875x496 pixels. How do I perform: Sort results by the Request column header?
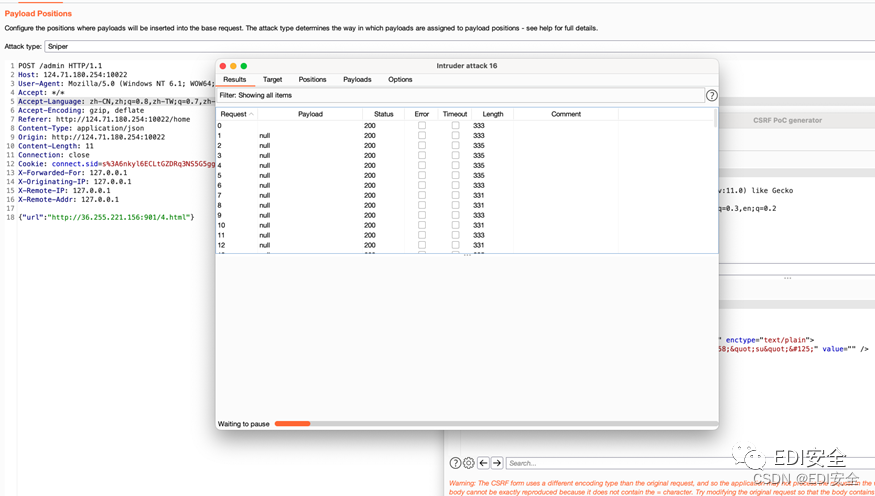pos(237,114)
